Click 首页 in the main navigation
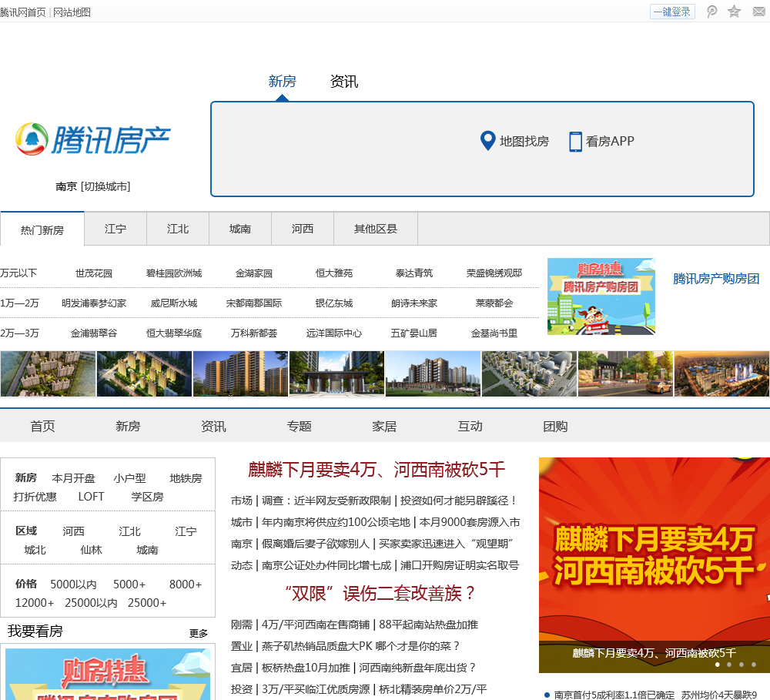 point(42,426)
